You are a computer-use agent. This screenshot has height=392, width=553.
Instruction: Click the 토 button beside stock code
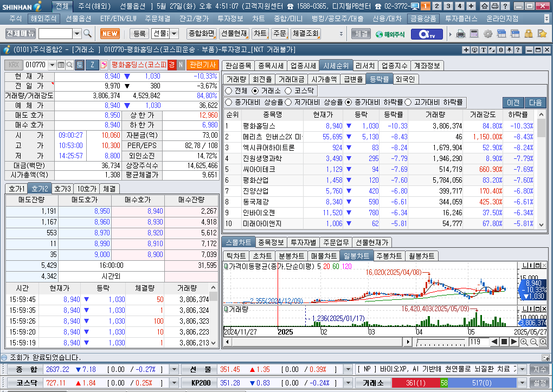79,65
